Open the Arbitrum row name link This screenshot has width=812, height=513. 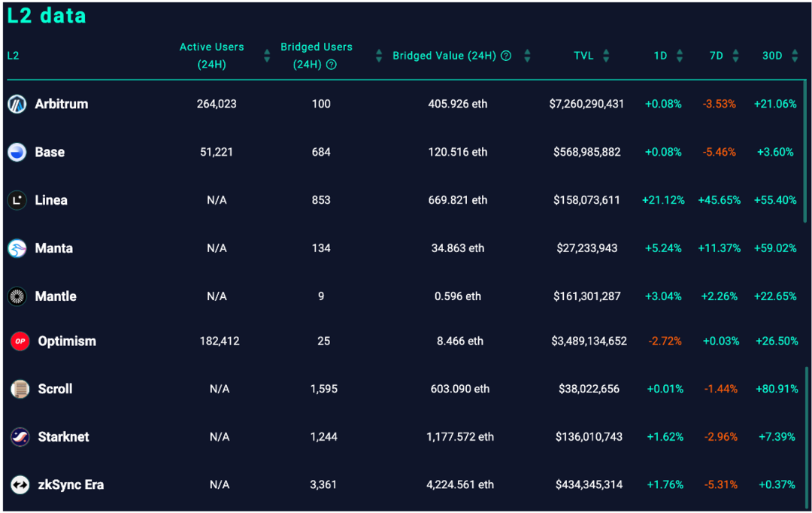[x=61, y=105]
